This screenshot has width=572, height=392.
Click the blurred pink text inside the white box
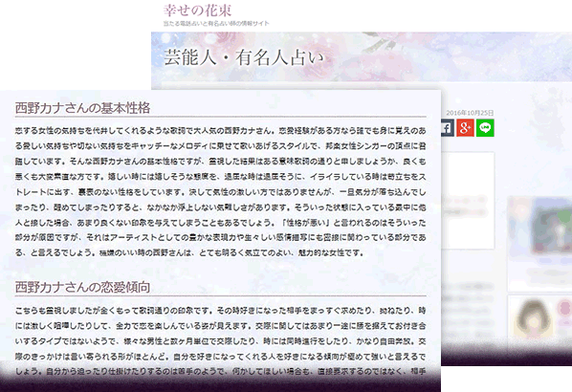pos(464,206)
